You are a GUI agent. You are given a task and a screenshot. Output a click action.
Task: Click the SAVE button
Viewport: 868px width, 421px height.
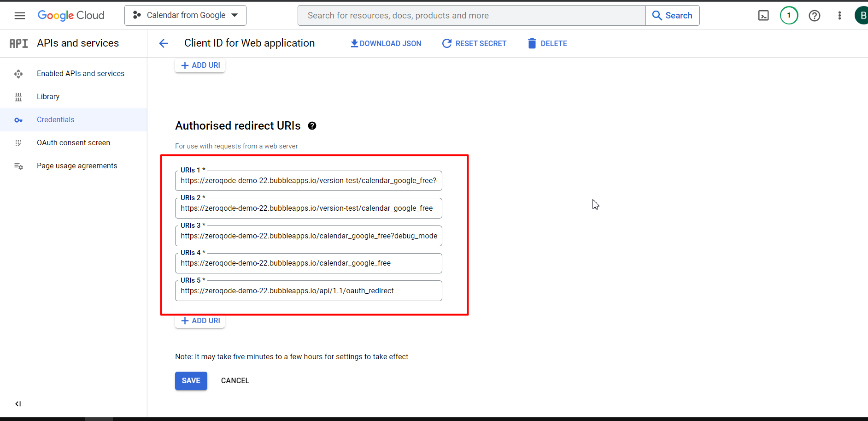pyautogui.click(x=191, y=381)
